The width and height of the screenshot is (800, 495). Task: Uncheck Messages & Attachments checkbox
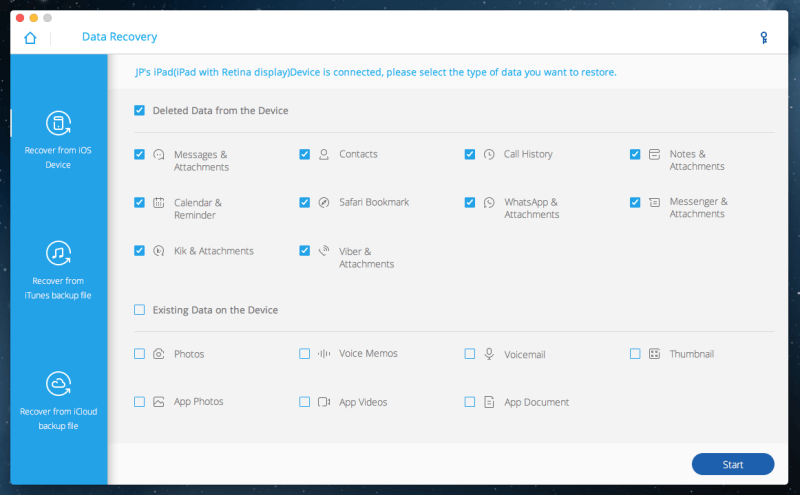(139, 154)
